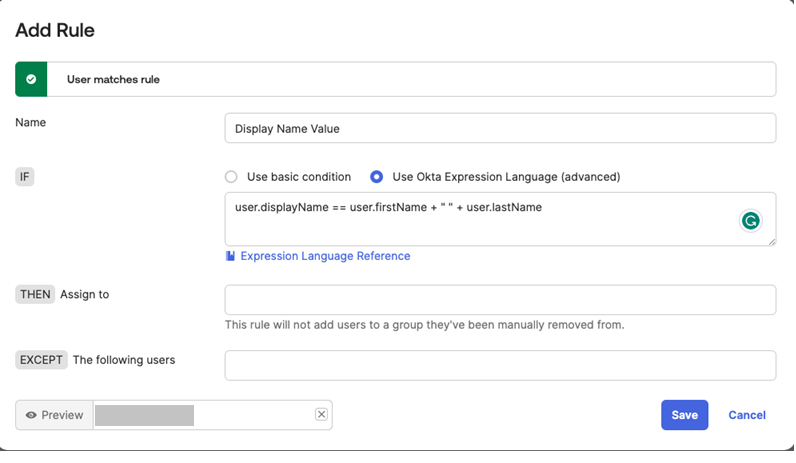This screenshot has height=463, width=796.
Task: Click the green checkmark status icon
Action: (x=31, y=79)
